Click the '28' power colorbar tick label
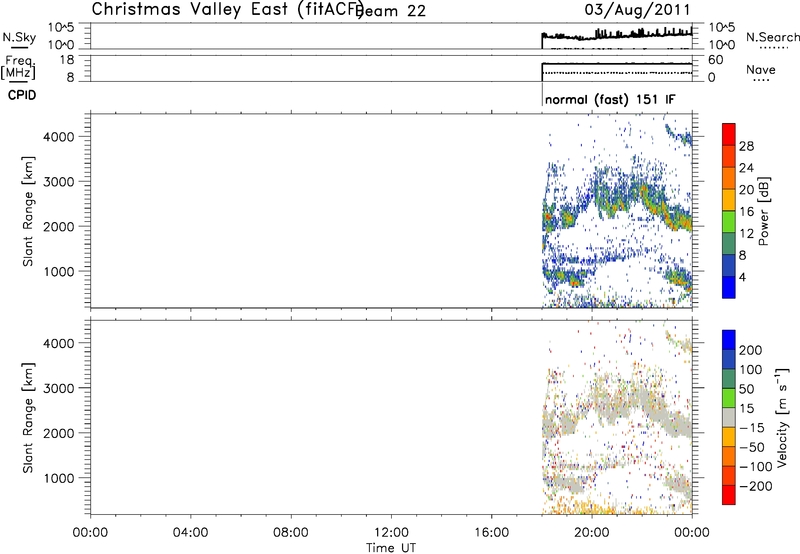This screenshot has height=554, width=800. tap(746, 146)
